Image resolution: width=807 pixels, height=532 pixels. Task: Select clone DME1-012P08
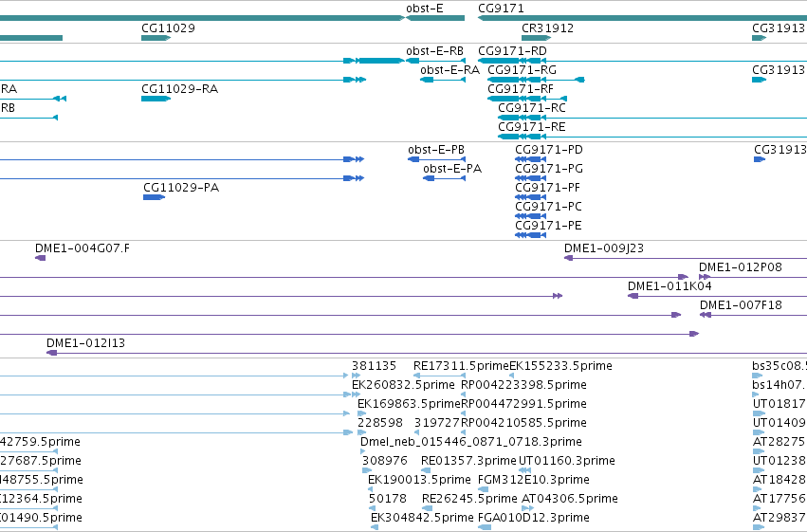(x=753, y=277)
